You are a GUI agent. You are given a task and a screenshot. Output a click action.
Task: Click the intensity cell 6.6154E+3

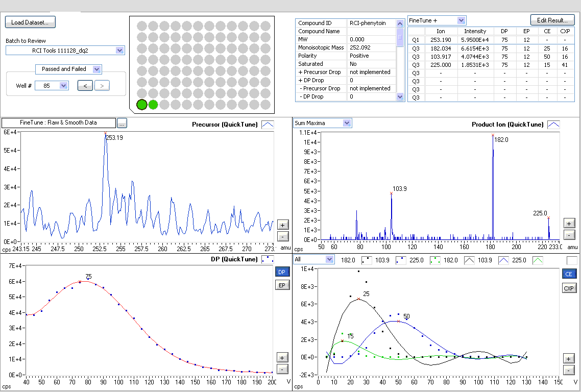point(475,48)
